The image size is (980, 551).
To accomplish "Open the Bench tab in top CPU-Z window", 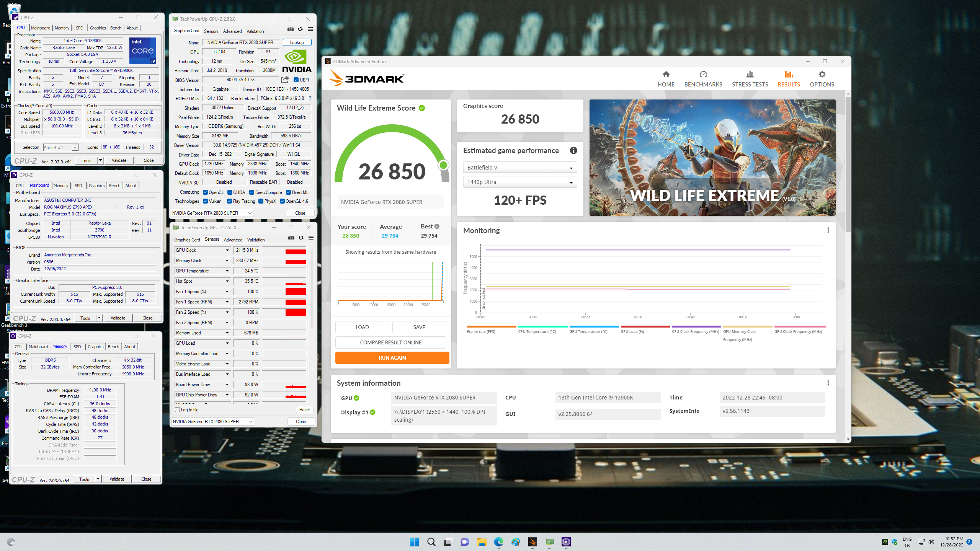I will [116, 28].
